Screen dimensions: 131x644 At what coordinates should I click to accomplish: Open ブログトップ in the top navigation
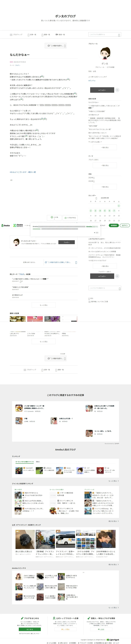point(16,35)
